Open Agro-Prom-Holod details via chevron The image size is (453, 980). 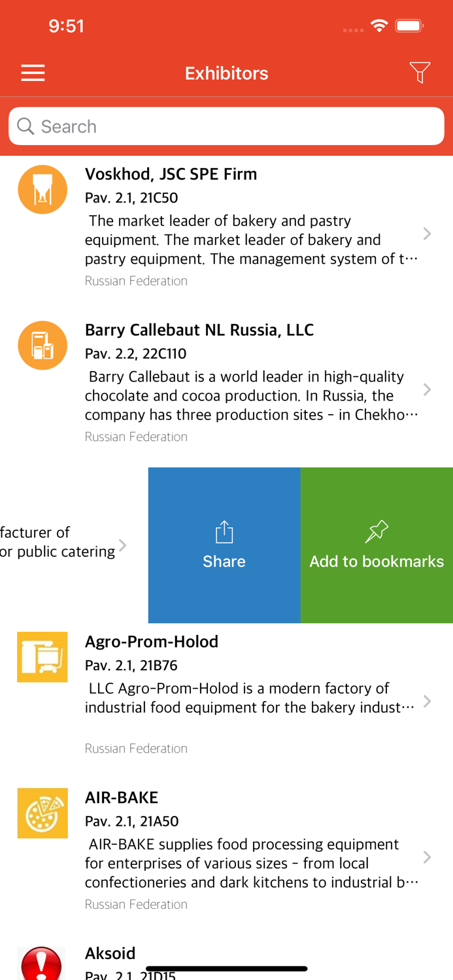(x=427, y=702)
